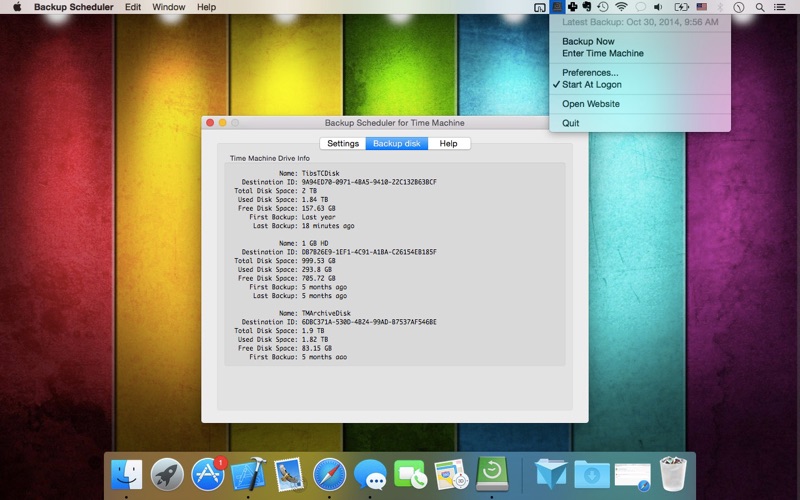
Task: Open the Wi-Fi status menu
Action: point(621,7)
